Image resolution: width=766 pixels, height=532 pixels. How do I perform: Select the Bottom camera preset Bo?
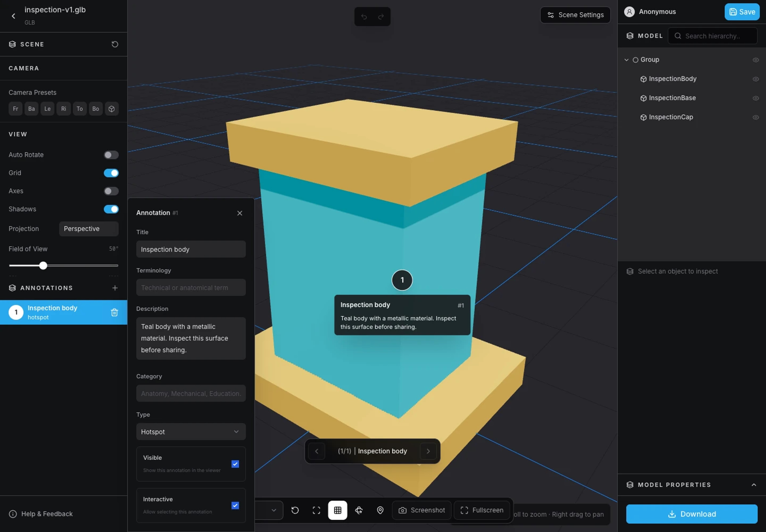(x=95, y=109)
